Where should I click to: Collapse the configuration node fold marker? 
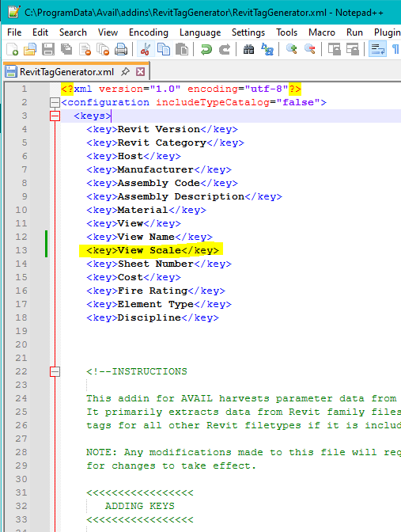[x=55, y=102]
